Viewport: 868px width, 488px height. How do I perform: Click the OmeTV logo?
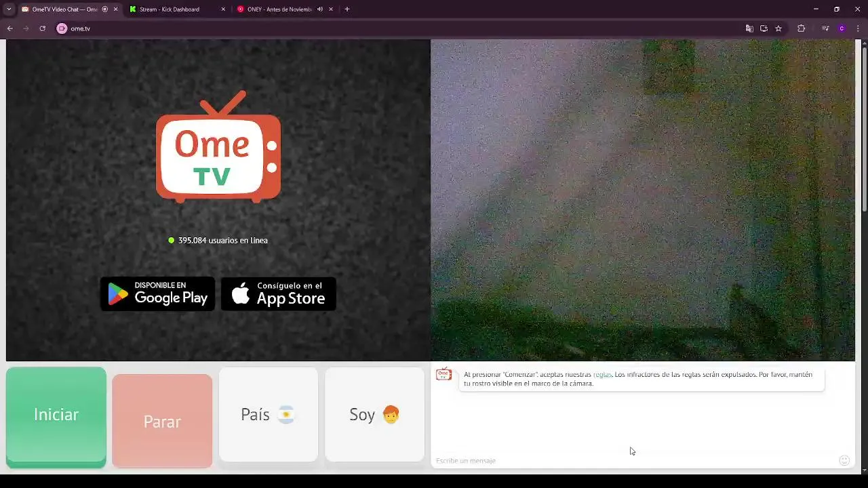click(218, 147)
